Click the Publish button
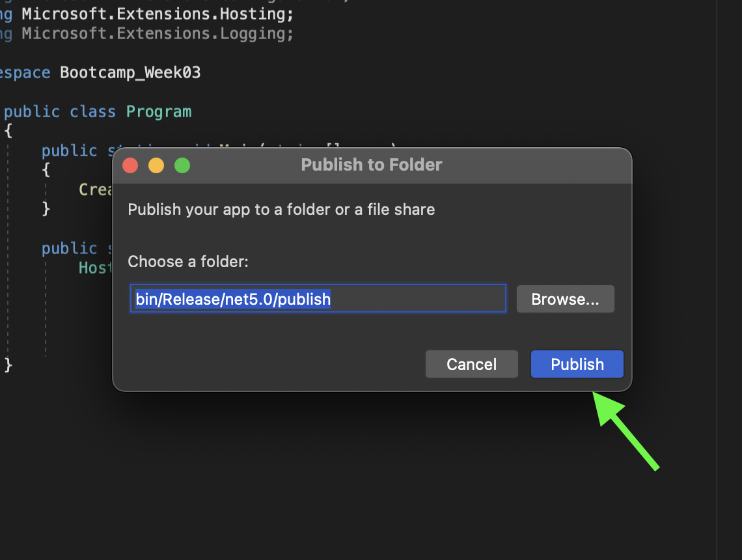The width and height of the screenshot is (742, 560). (577, 364)
